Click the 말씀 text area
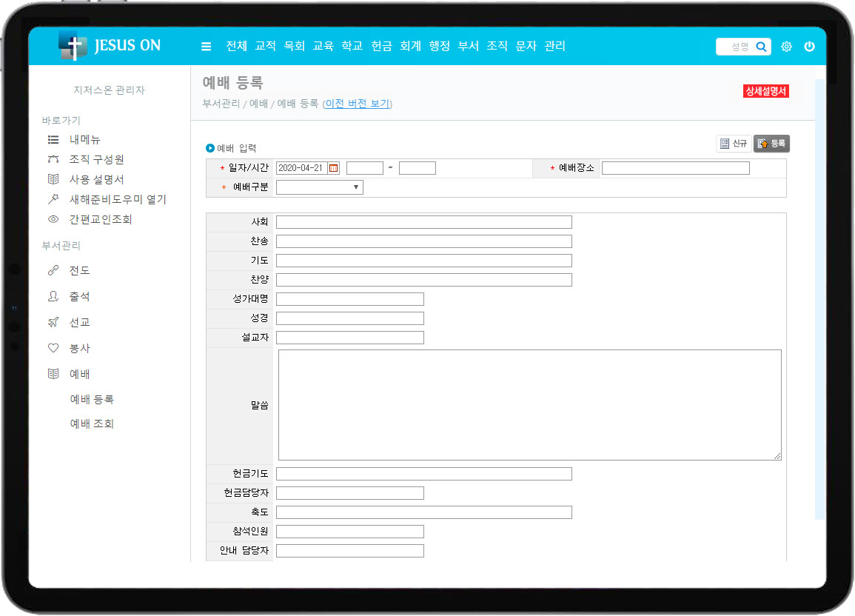This screenshot has height=616, width=855. [529, 405]
